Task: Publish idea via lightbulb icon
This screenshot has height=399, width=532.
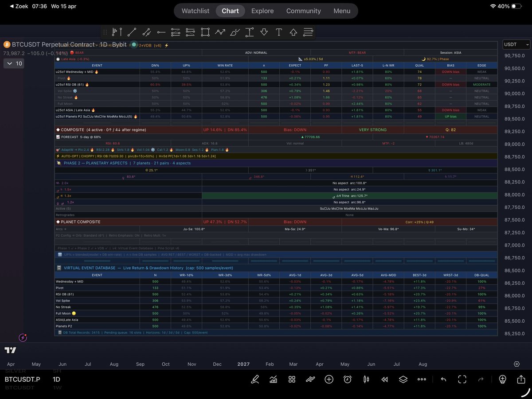Action: pos(502,379)
